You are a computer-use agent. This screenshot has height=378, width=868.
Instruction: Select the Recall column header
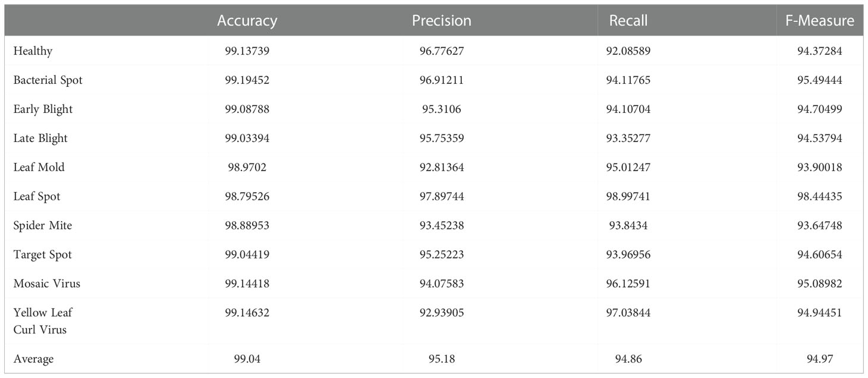point(628,21)
